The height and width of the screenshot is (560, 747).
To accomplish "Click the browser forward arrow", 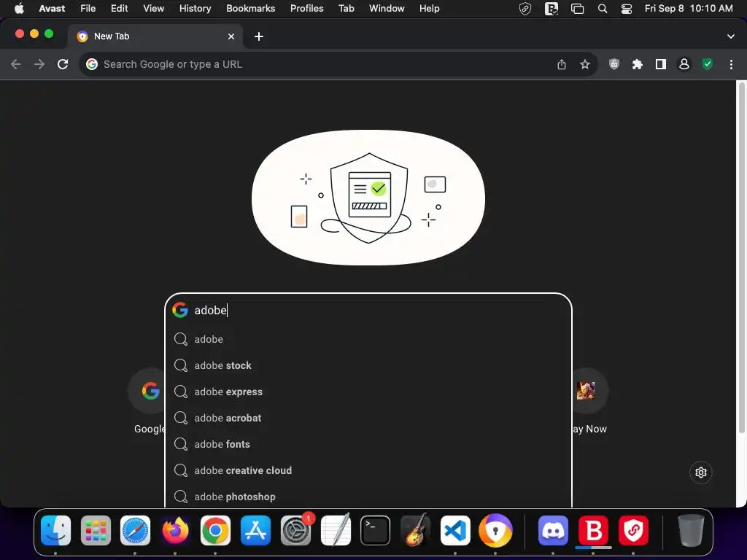I will click(39, 64).
